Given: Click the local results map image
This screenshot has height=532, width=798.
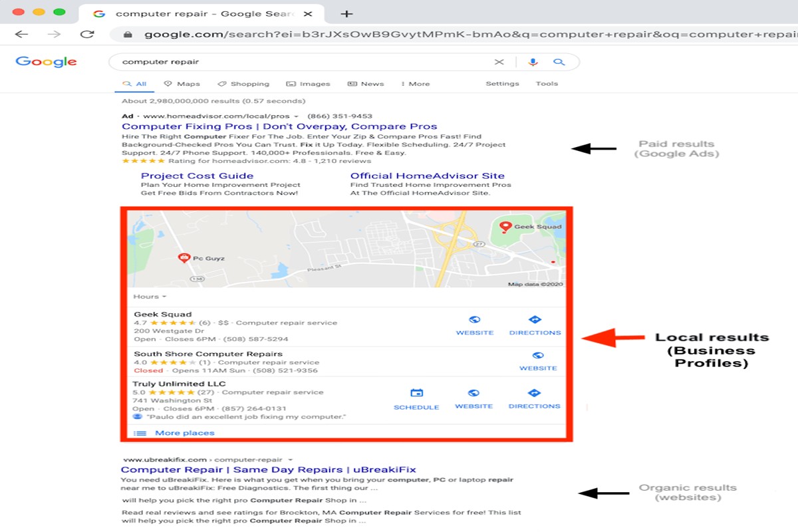Looking at the screenshot, I should (x=346, y=249).
